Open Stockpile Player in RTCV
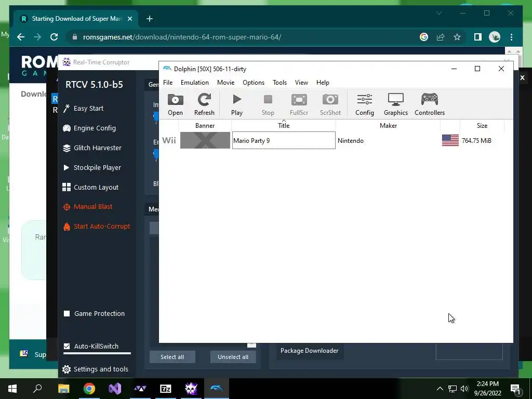Viewport: 532px width, 399px height. coord(91,167)
